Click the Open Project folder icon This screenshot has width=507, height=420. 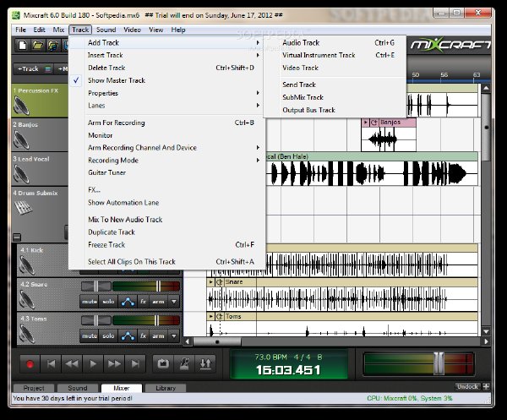click(37, 46)
